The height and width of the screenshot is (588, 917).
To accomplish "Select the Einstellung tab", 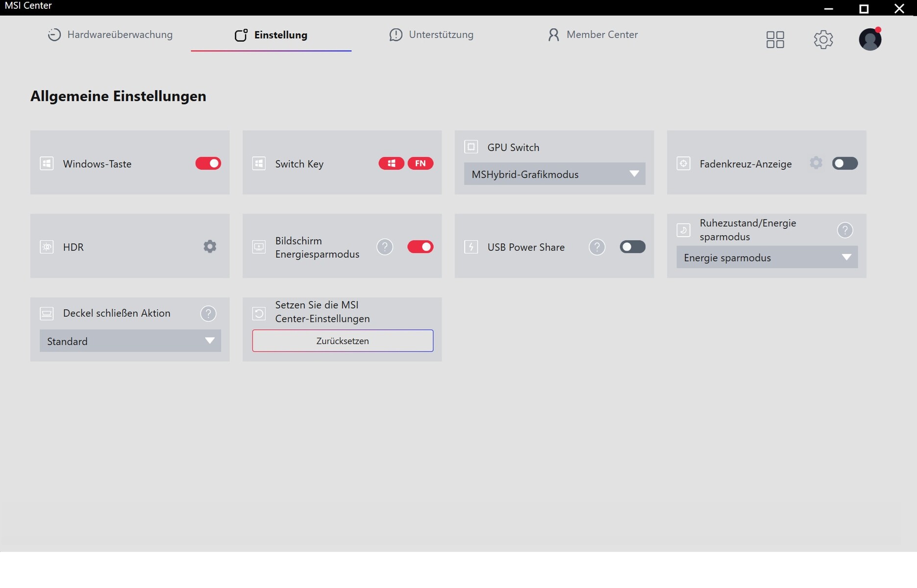I will point(271,35).
